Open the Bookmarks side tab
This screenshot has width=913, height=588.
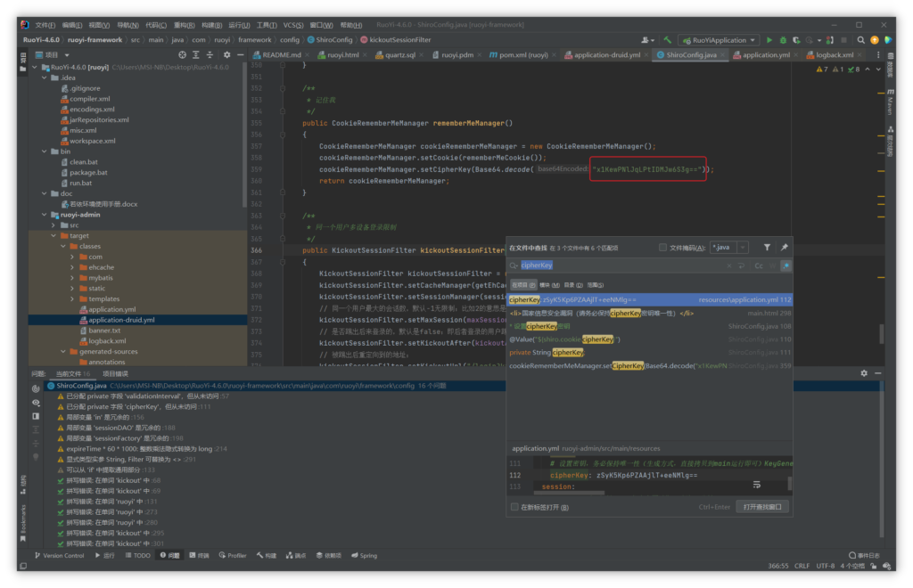[x=23, y=522]
